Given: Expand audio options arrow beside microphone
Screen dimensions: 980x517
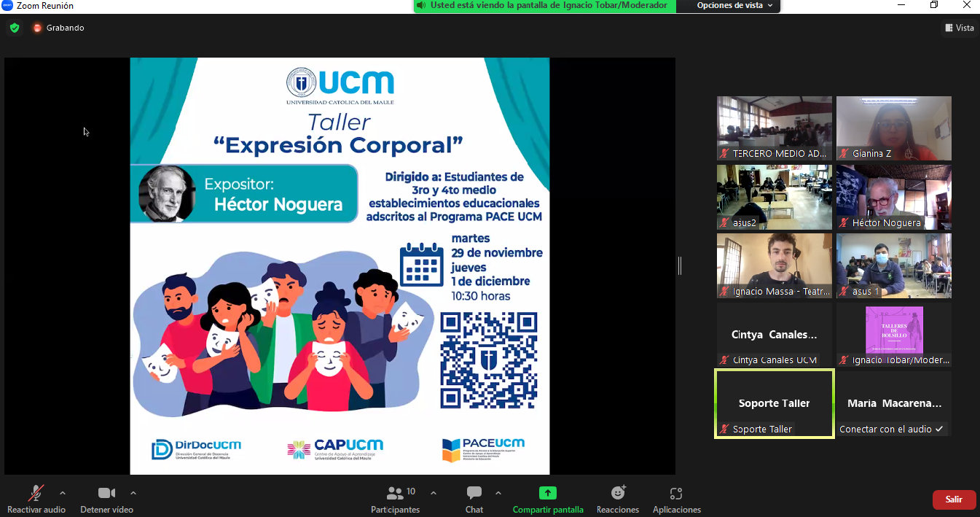Looking at the screenshot, I should pos(63,493).
